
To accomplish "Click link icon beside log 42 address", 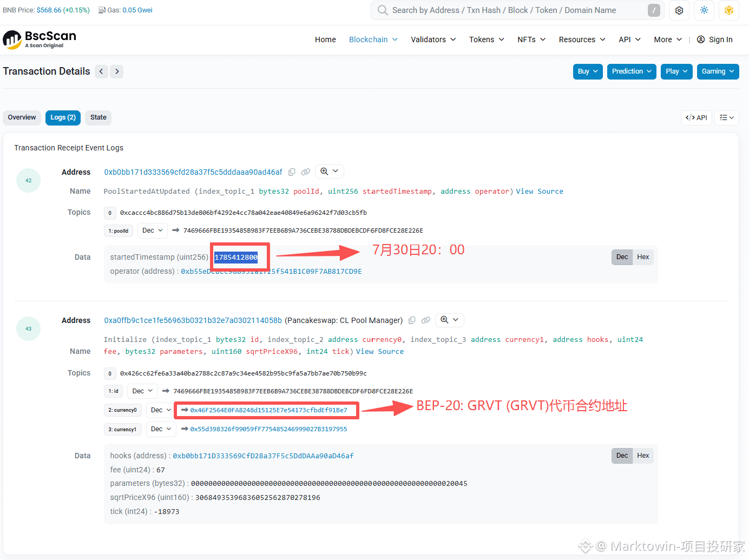I will pyautogui.click(x=306, y=172).
